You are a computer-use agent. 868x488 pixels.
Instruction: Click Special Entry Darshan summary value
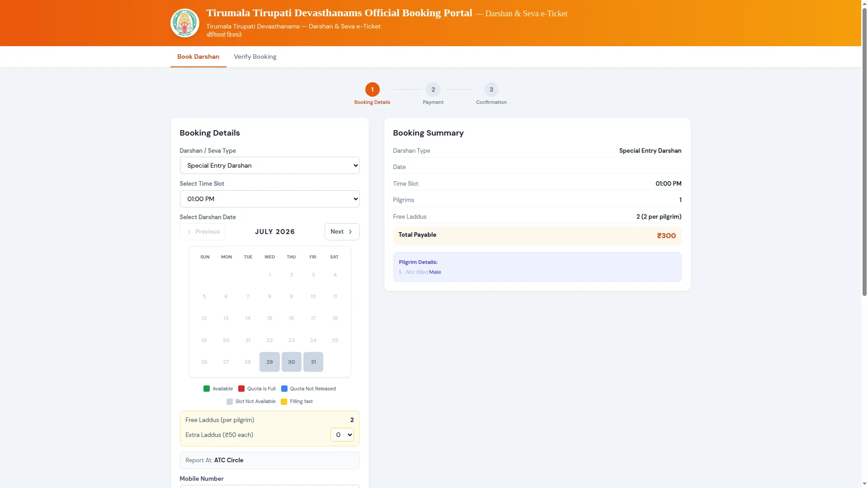650,150
